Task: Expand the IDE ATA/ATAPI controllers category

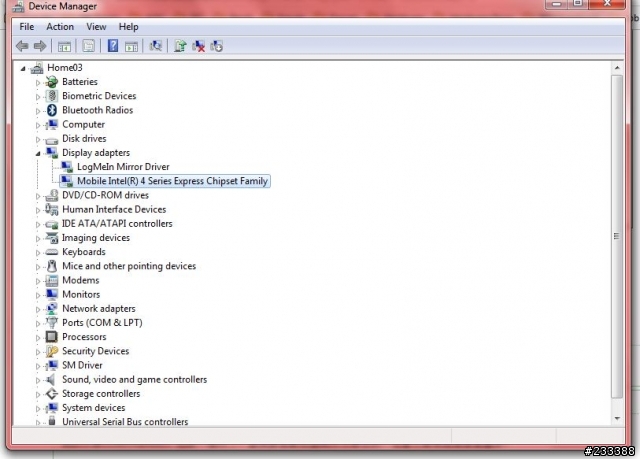Action: (x=38, y=225)
